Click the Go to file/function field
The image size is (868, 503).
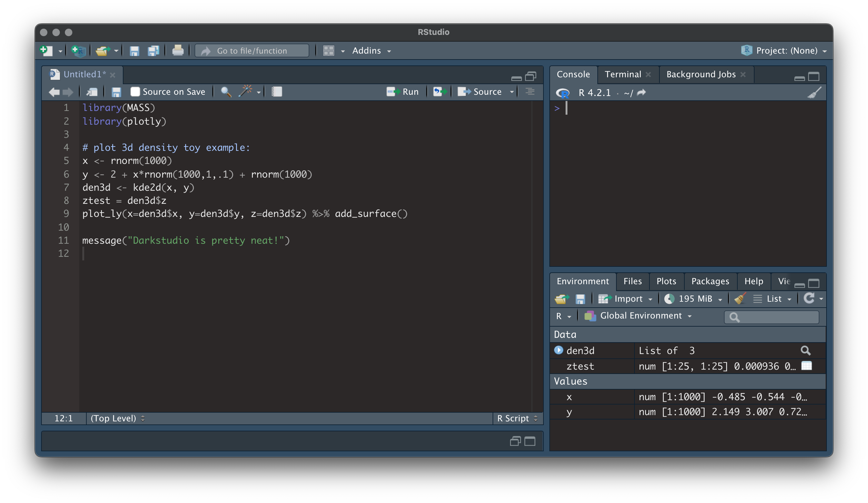(x=252, y=50)
